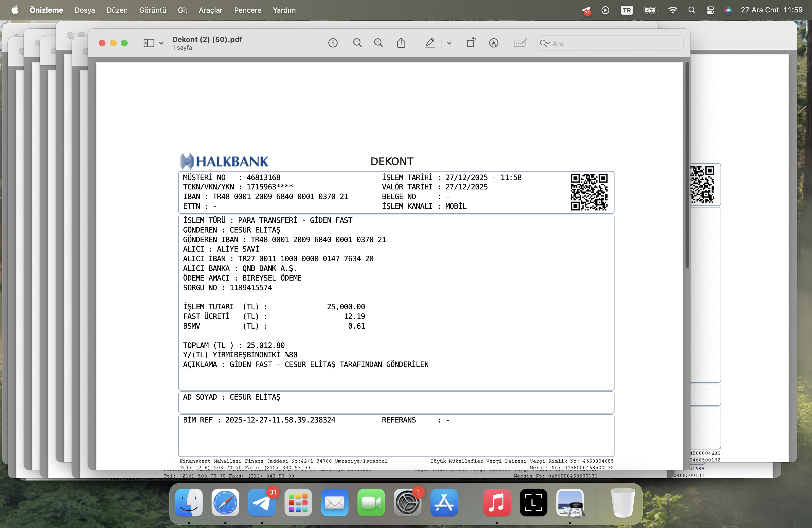Open the screenshot capture app in Dock

click(534, 502)
